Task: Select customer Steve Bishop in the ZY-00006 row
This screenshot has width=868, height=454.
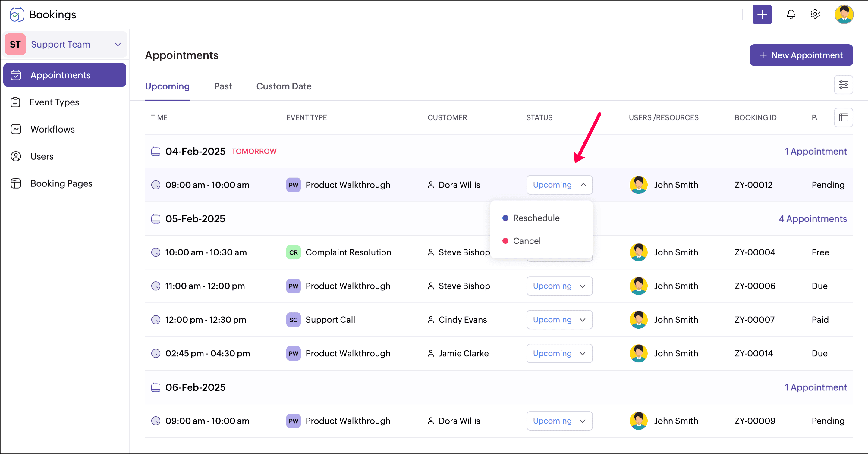Action: (x=464, y=286)
